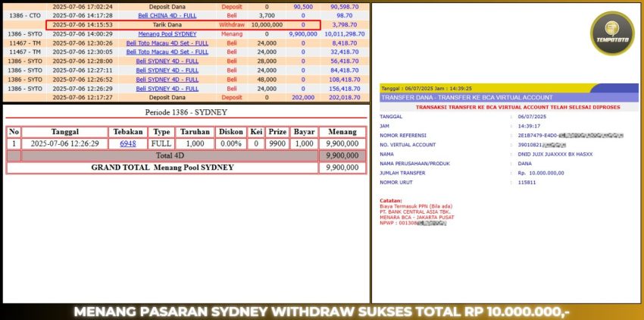Select the highlighted Tarik Dana withdraw row
This screenshot has height=320, width=644.
click(183, 25)
